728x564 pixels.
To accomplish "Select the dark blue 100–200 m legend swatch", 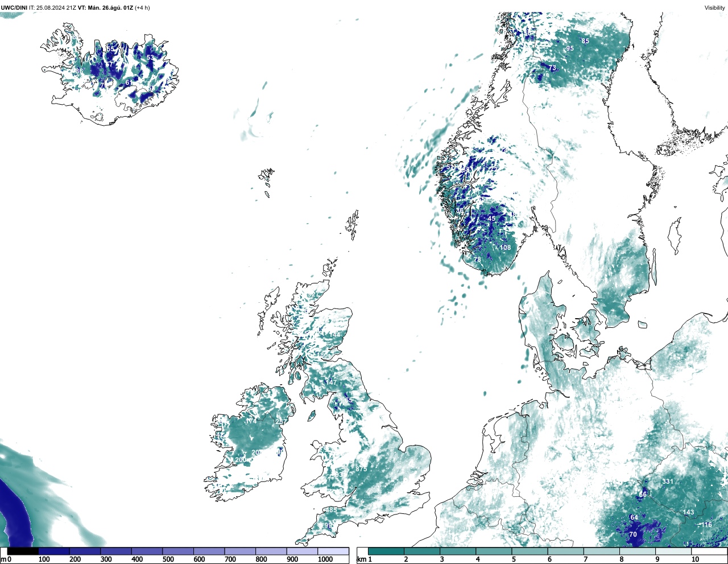I will (x=54, y=551).
